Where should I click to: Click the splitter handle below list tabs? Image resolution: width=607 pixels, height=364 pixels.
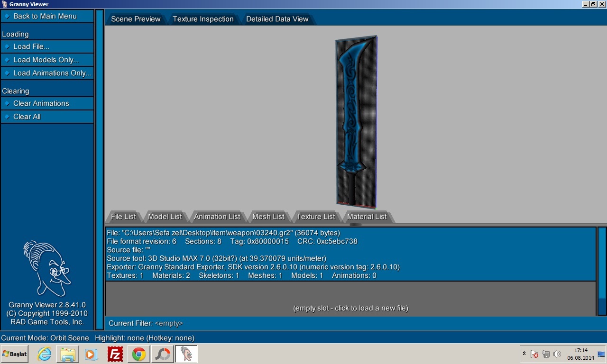(x=355, y=225)
